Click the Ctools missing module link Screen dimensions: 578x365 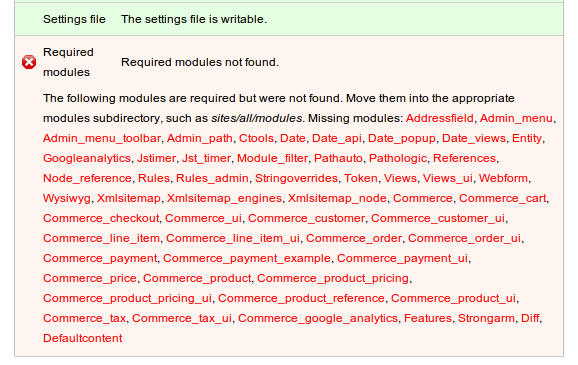(x=256, y=138)
